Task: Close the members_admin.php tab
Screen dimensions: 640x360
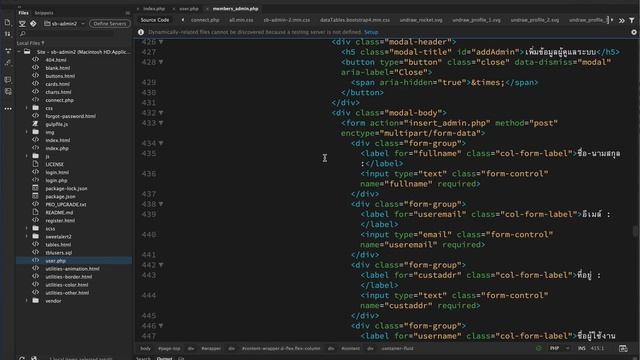Action: [207, 9]
